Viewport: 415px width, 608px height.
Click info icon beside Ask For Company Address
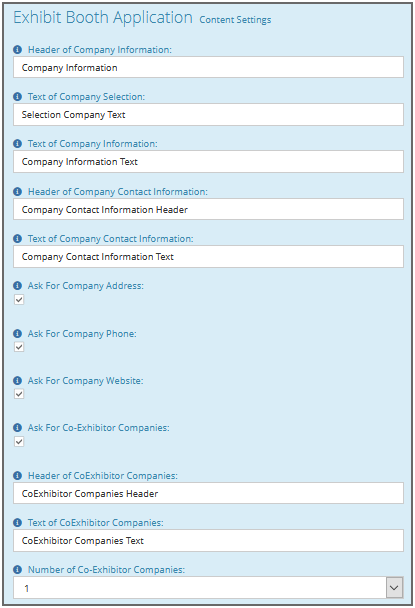(17, 286)
